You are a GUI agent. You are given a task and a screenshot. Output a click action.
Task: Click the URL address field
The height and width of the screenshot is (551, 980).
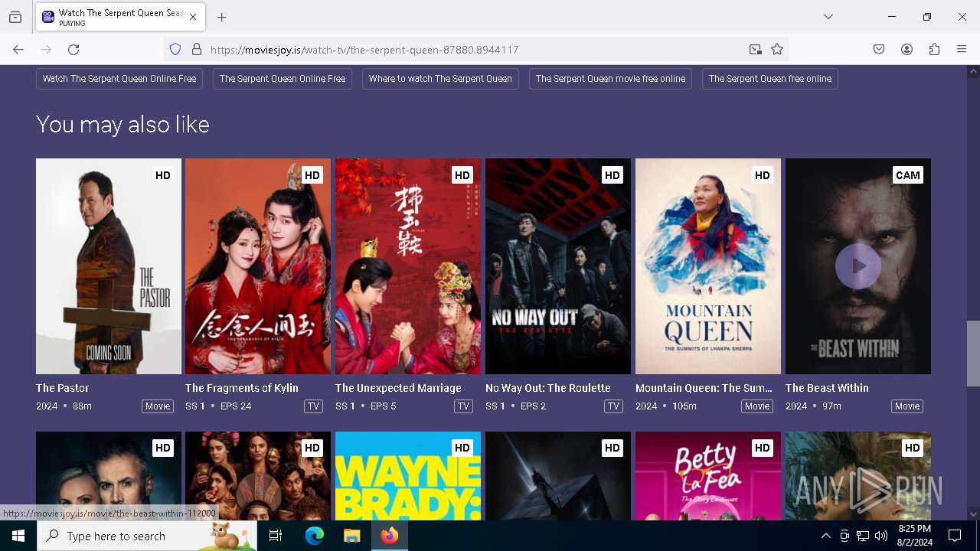475,50
